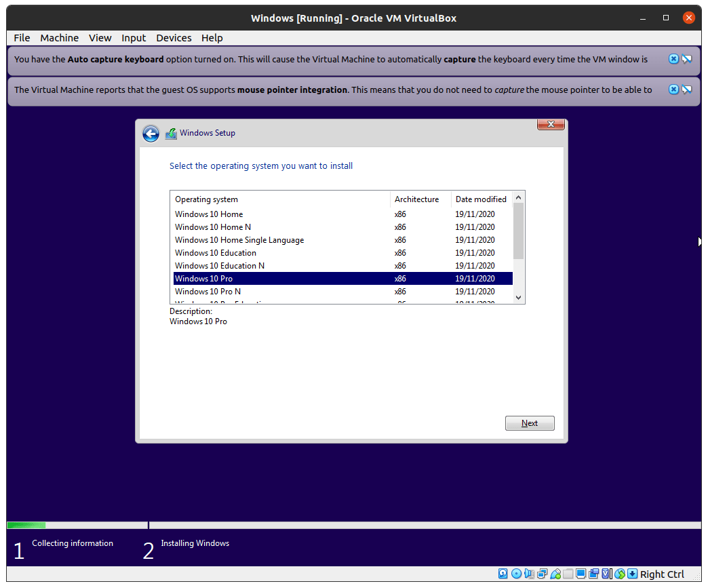Click the mouse pointer integration notification text
This screenshot has height=588, width=708.
coord(333,90)
